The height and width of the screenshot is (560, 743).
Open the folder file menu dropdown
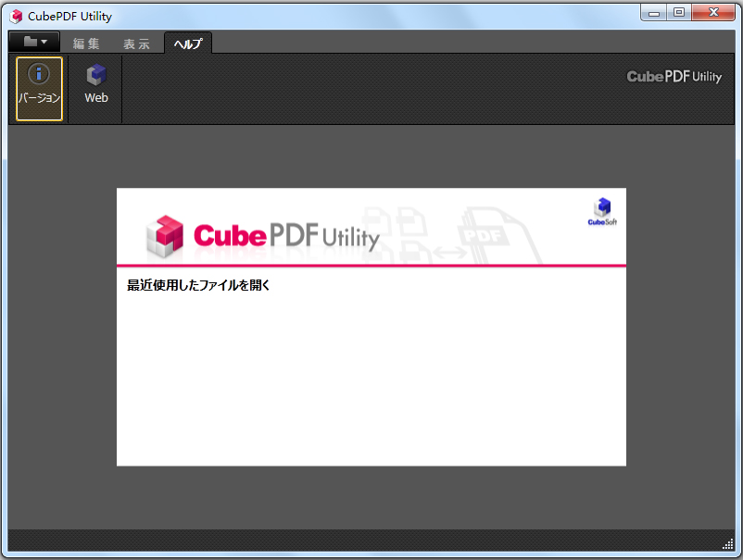(x=34, y=42)
